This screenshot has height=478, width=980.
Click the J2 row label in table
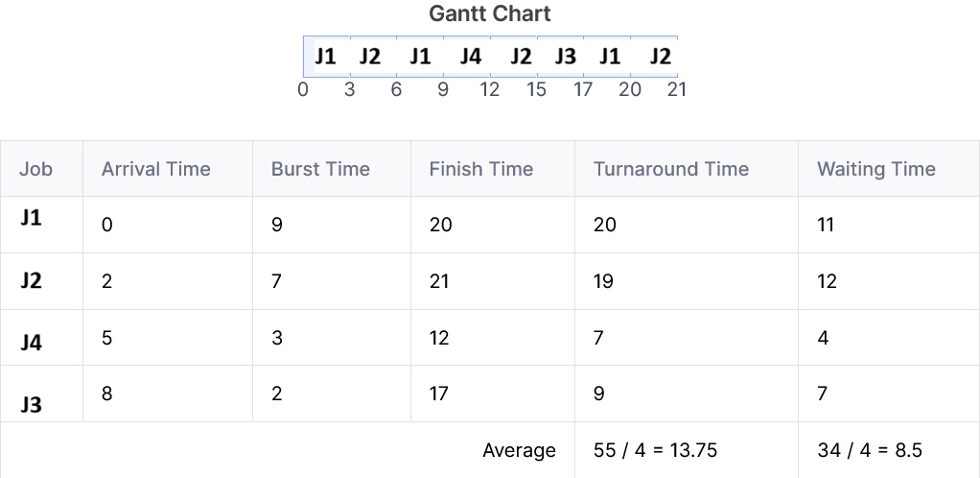pos(32,281)
